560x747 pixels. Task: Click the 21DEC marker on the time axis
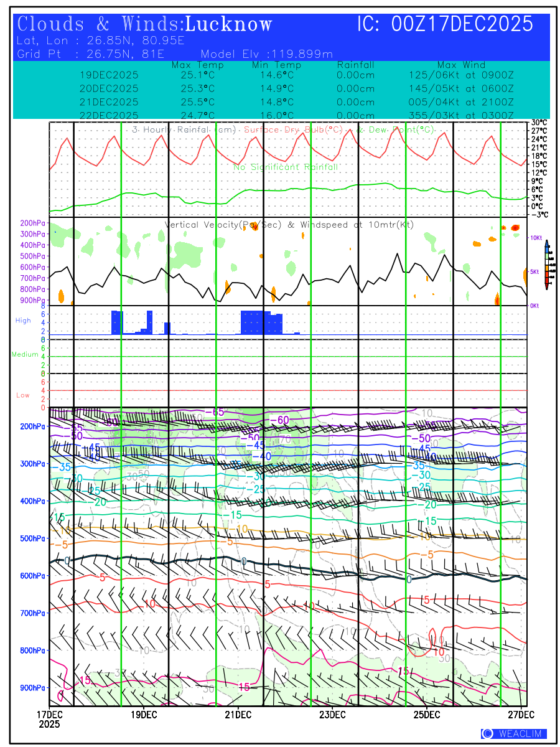coord(238,713)
